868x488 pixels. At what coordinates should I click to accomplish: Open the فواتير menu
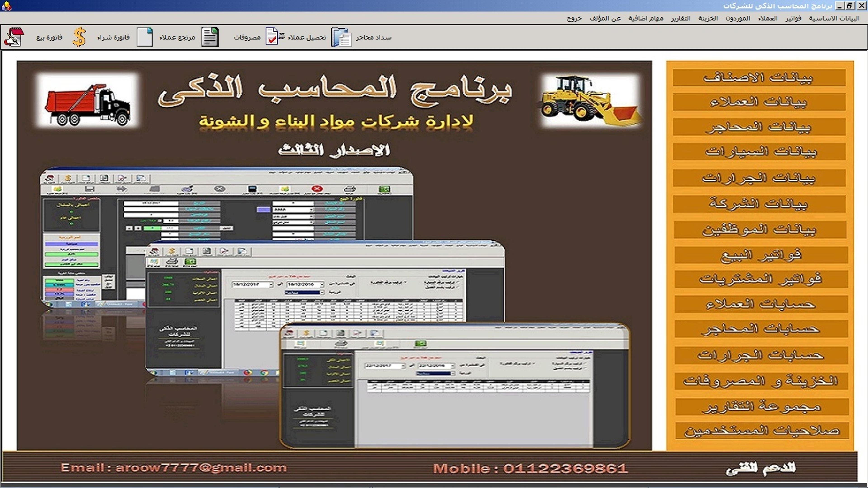tap(793, 18)
